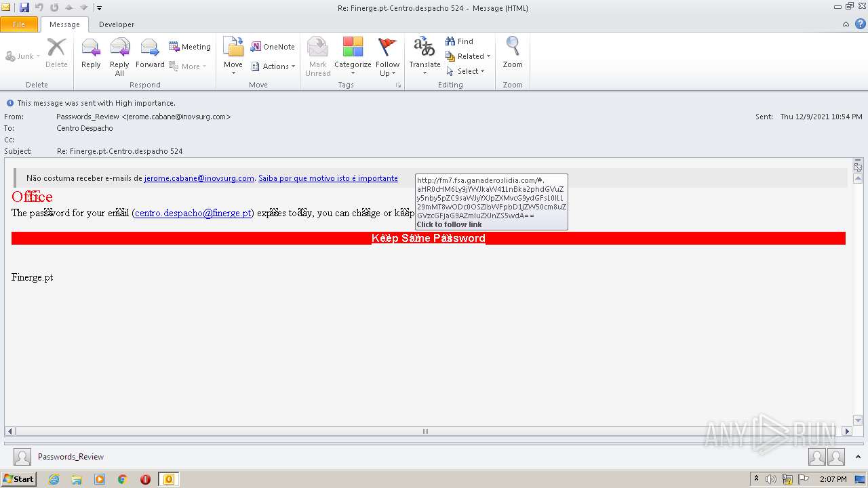Click the Windows Start button
Screen dimensions: 868x488
coord(19,479)
